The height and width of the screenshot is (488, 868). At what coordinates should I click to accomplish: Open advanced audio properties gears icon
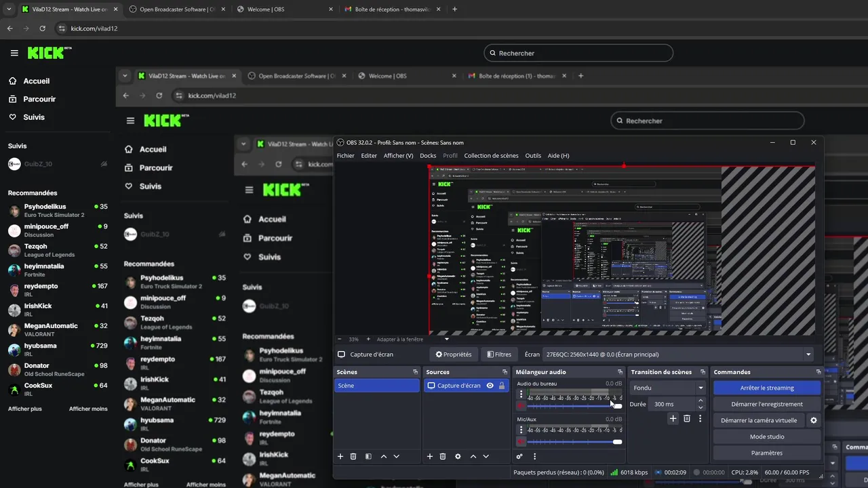tap(520, 456)
